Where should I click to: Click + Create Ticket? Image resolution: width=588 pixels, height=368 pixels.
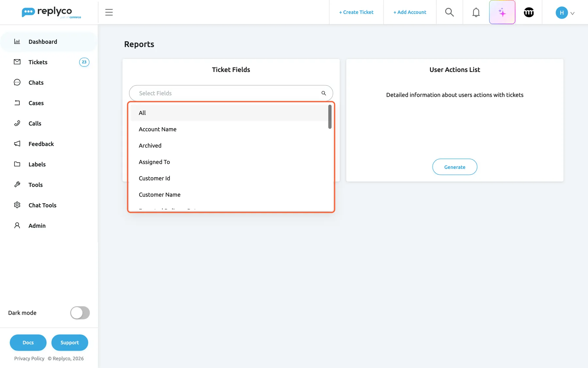356,12
